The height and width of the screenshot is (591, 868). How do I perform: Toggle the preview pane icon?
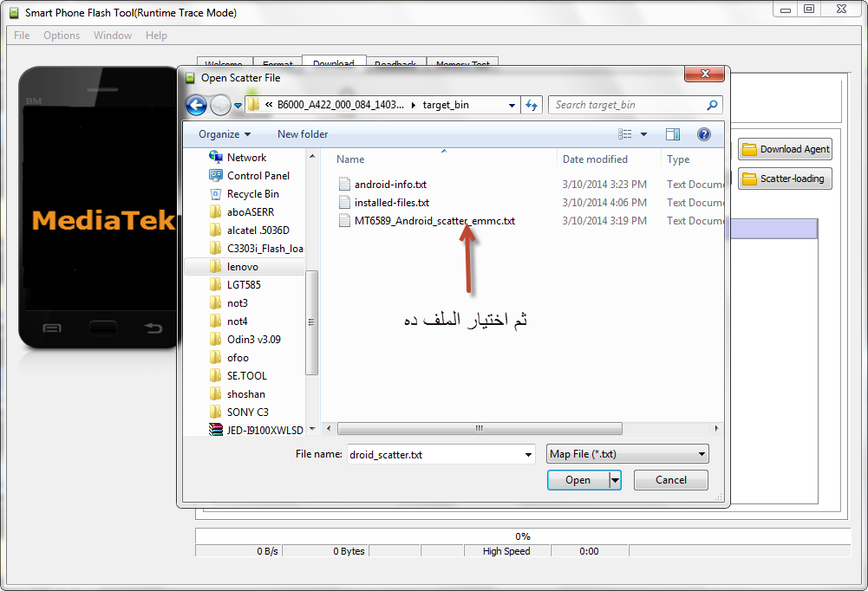pos(673,134)
